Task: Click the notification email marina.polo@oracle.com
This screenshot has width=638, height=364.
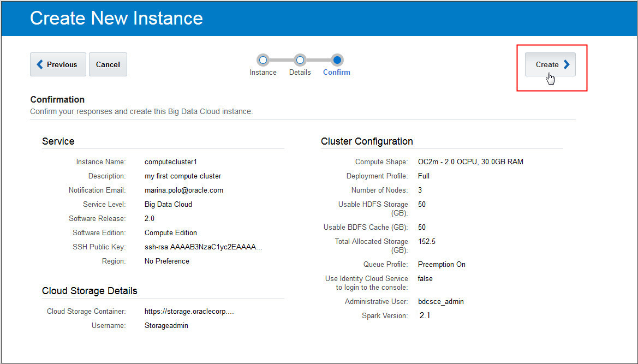Action: tap(183, 190)
